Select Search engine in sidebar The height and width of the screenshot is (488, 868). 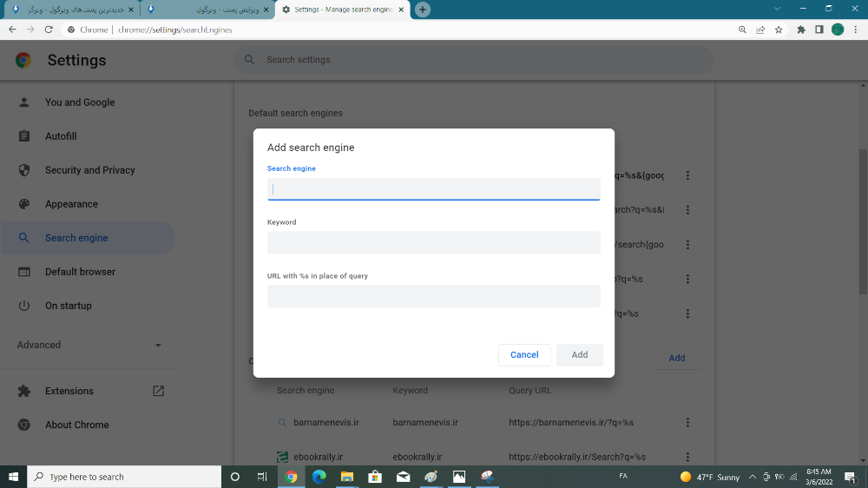[x=88, y=238]
